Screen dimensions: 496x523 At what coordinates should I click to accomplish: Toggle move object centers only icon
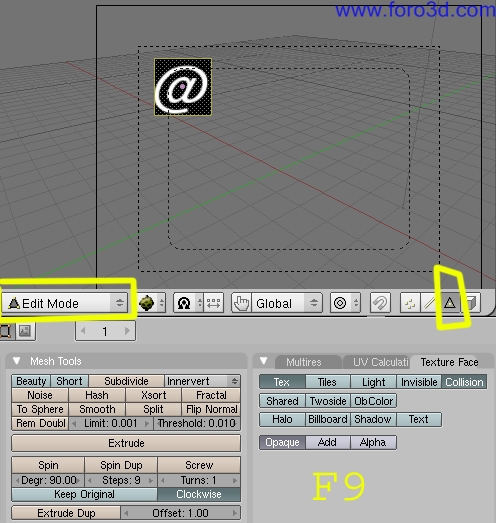point(213,303)
